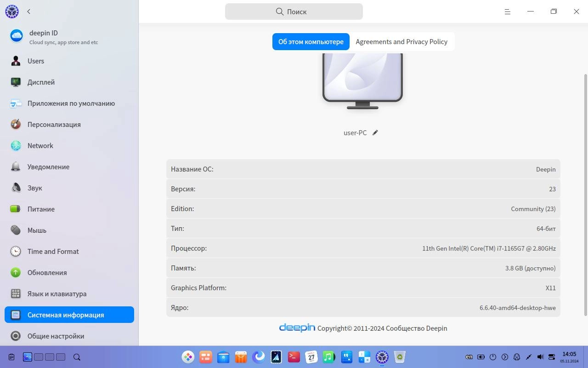Screen dimensions: 588x368
Task: Select the Название ОС row
Action: pyautogui.click(x=363, y=169)
